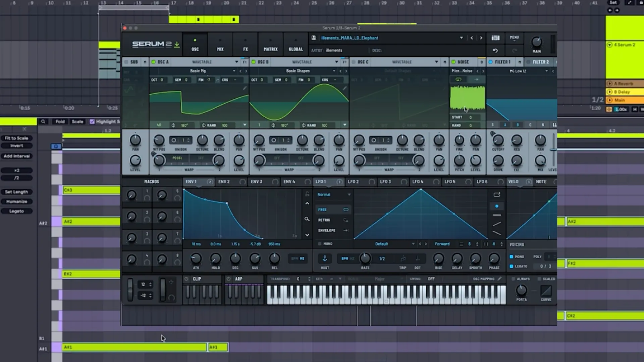Select LFO ramp up draw tool
644x362 pixels.
(497, 224)
